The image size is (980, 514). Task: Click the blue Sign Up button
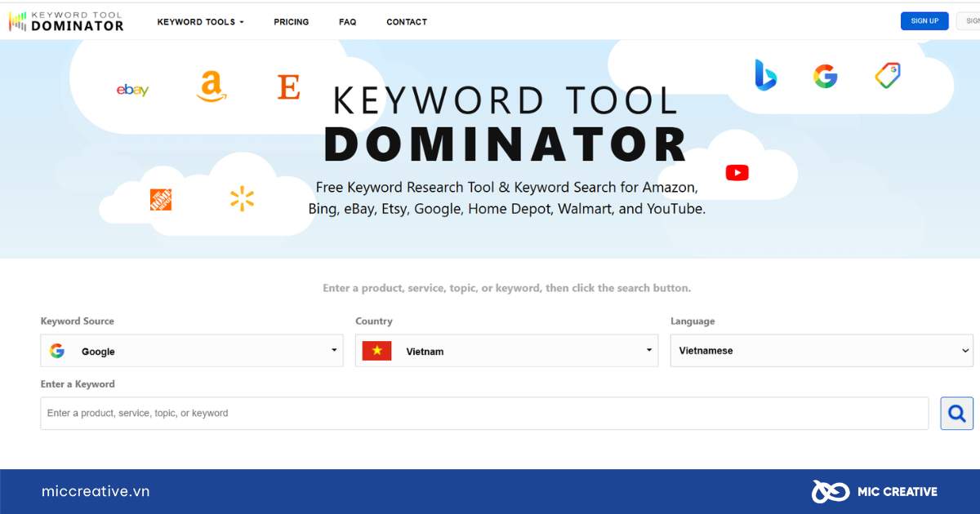pyautogui.click(x=924, y=21)
